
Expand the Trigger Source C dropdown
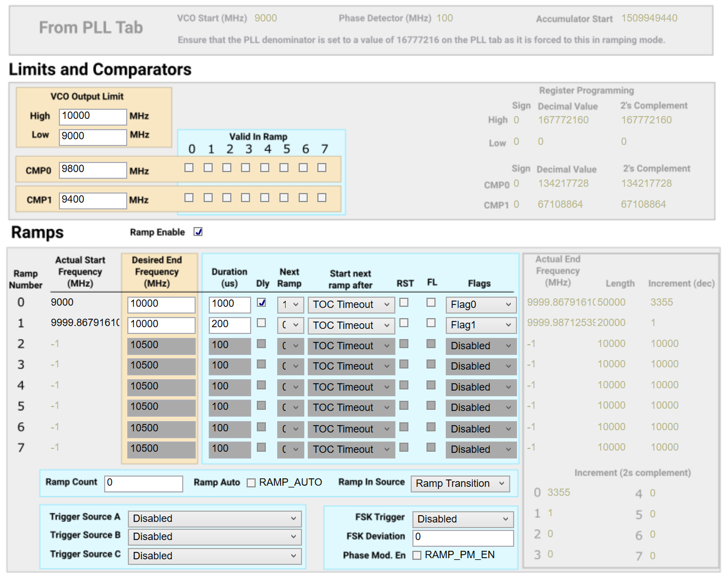pyautogui.click(x=215, y=556)
